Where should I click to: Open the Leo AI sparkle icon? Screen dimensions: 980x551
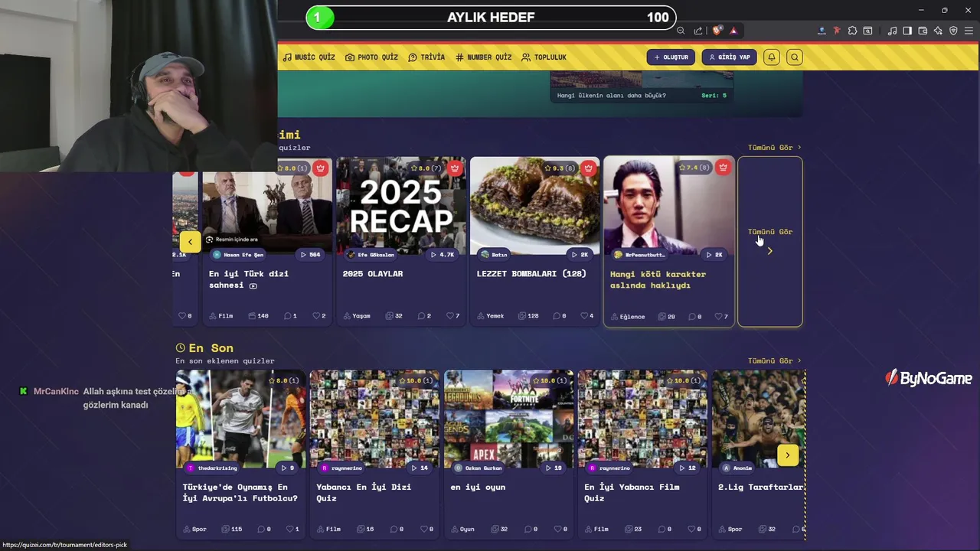[938, 31]
